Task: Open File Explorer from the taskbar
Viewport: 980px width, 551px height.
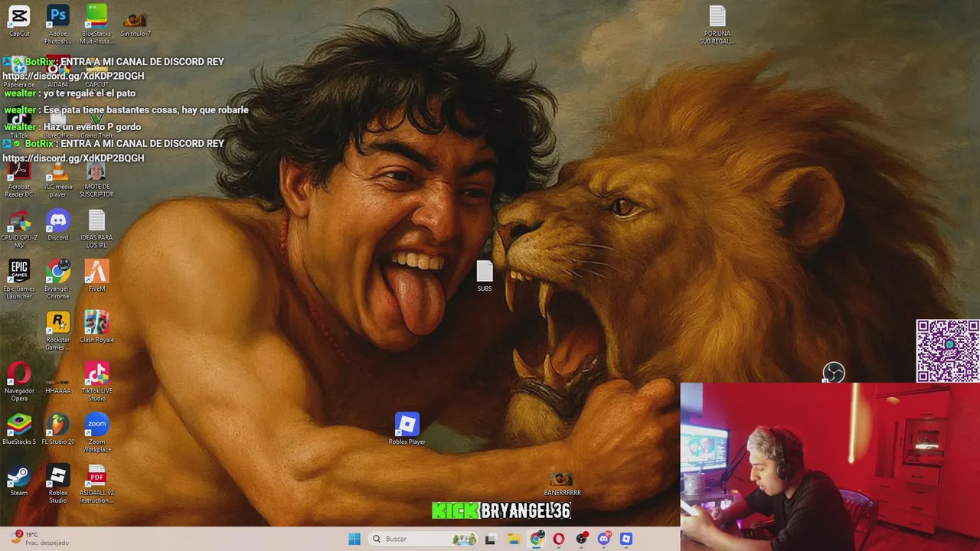Action: click(x=514, y=539)
